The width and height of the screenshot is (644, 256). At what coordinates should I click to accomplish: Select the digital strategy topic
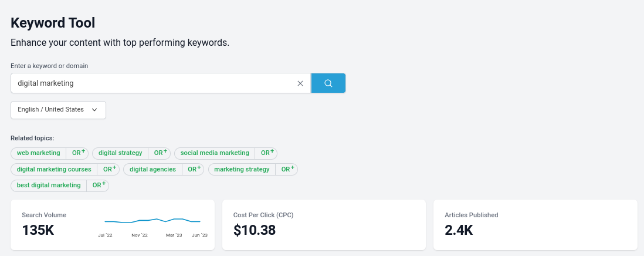click(x=120, y=153)
